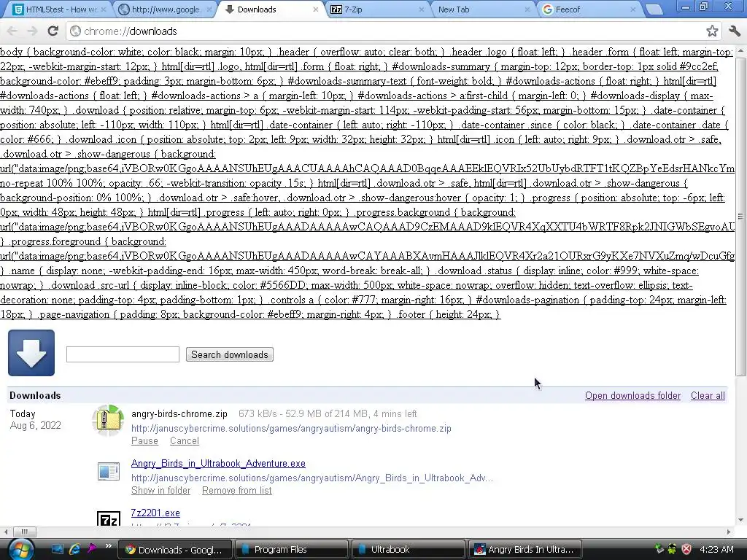
Task: Click the horizontal scrollbar thumb
Action: [x=24, y=532]
